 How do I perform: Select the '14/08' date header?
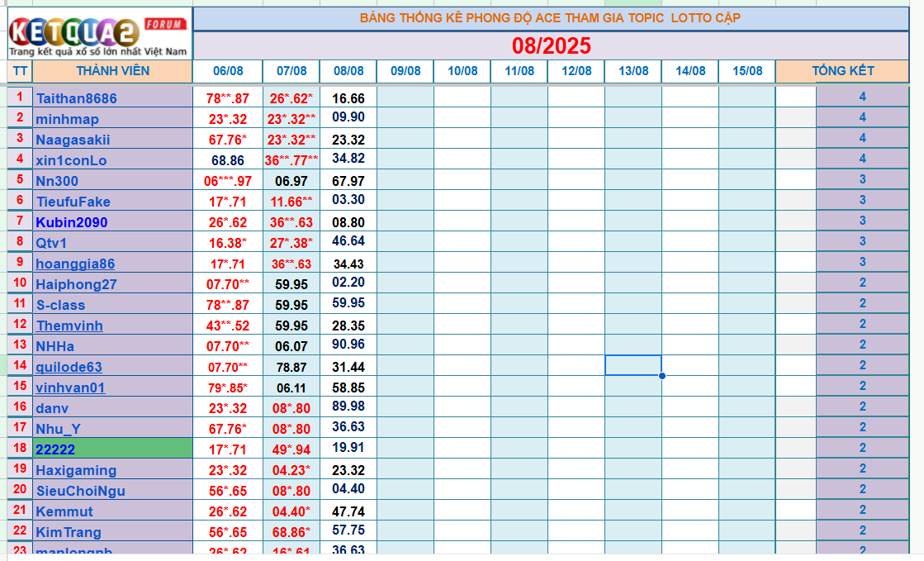[x=690, y=71]
